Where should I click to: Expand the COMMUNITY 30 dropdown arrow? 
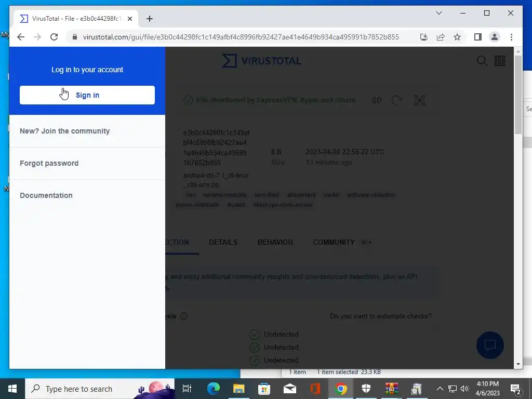pos(370,243)
